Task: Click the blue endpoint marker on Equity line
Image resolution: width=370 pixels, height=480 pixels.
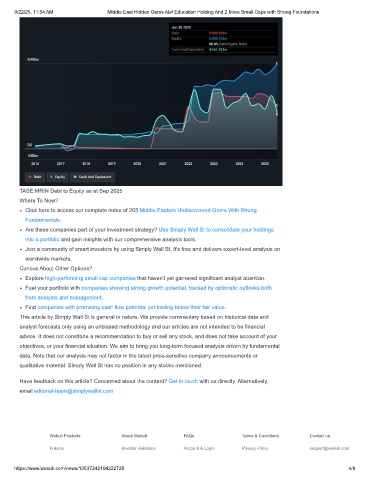Action: 277,63
